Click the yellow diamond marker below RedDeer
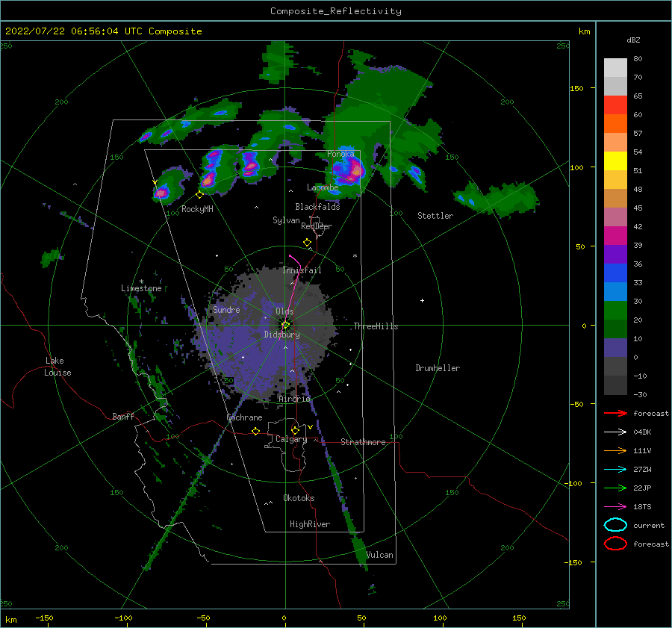 (307, 243)
